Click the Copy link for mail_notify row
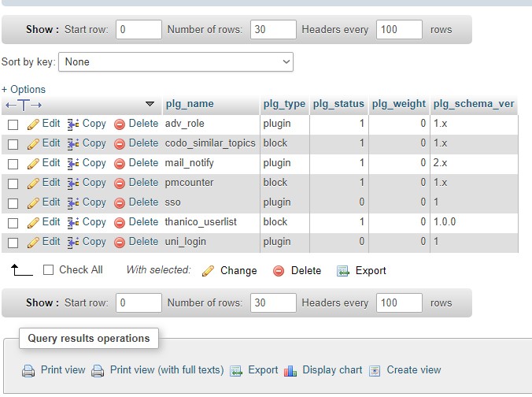 [94, 163]
